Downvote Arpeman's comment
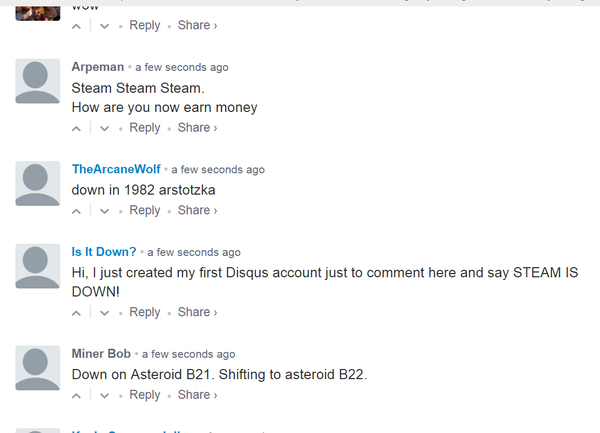This screenshot has width=600, height=433. [x=105, y=128]
